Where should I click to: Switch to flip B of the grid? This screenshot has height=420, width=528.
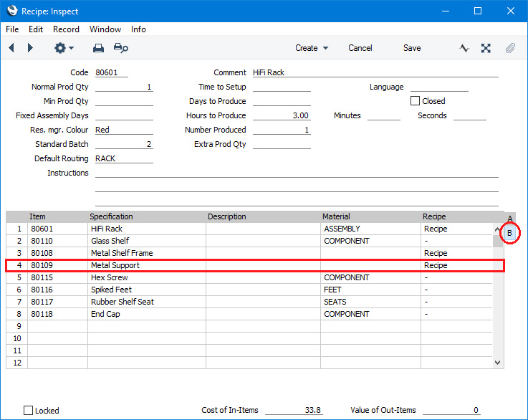509,233
